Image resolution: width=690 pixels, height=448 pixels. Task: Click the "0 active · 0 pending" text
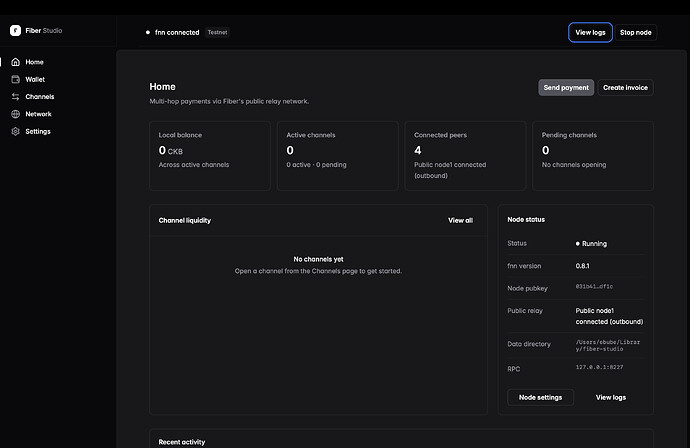pos(316,165)
